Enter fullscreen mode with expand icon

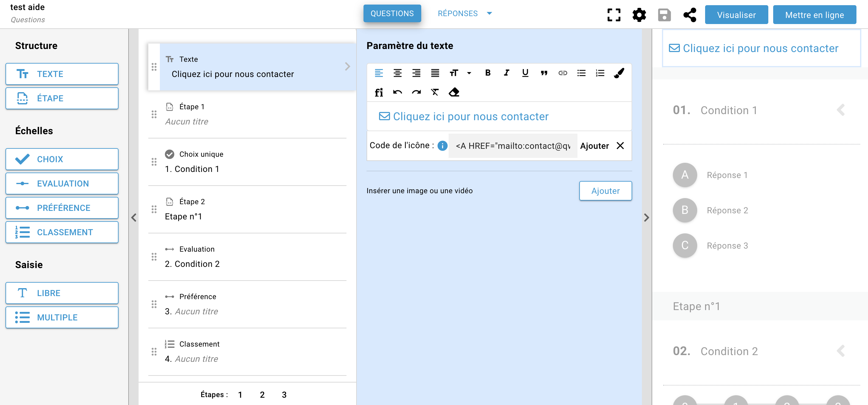coord(614,15)
